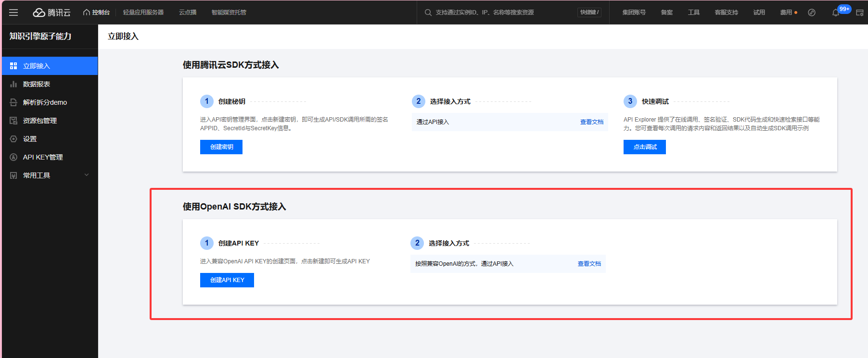Screen dimensions: 868x358
Task: Open the 工具 top menu
Action: click(x=694, y=12)
